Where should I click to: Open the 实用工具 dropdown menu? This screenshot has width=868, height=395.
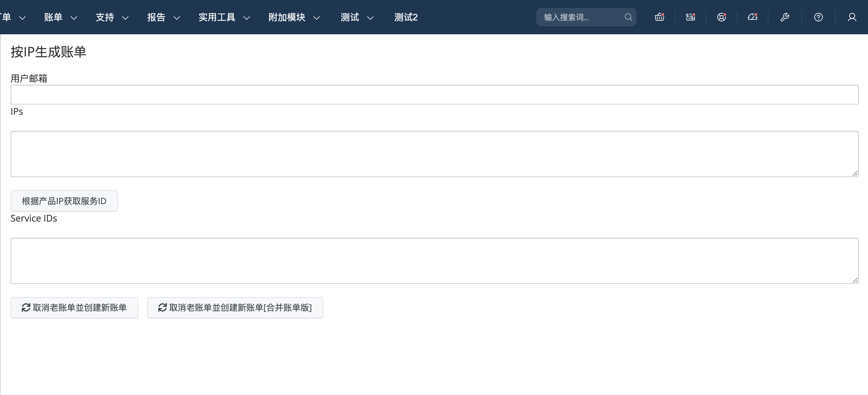(224, 17)
